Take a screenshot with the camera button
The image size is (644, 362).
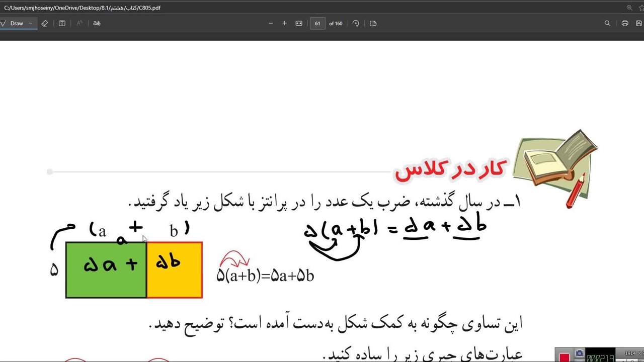click(x=579, y=354)
